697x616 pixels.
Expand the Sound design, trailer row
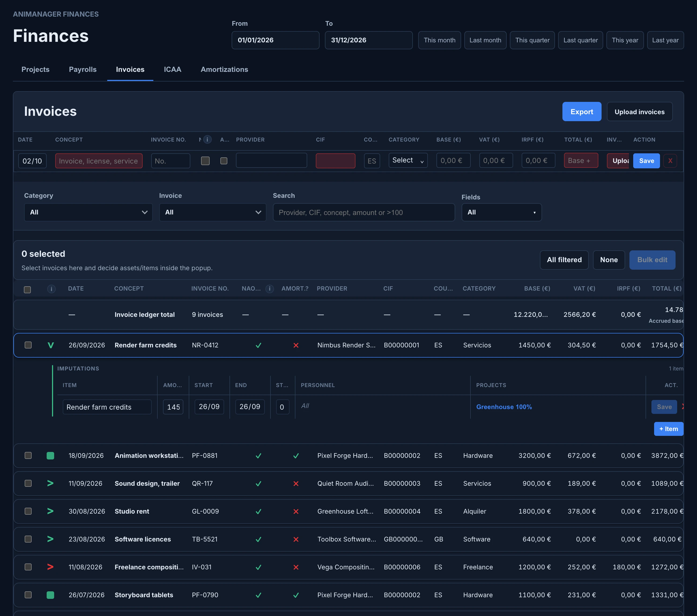(x=50, y=483)
